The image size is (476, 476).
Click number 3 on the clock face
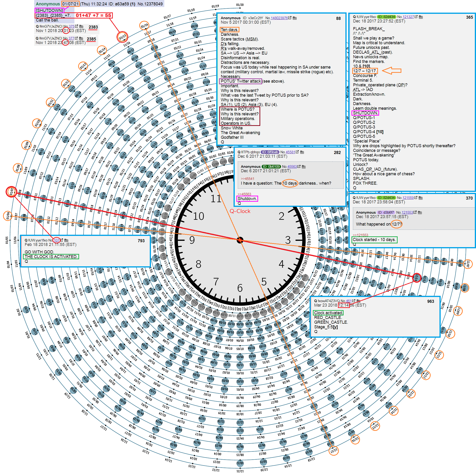click(x=288, y=240)
